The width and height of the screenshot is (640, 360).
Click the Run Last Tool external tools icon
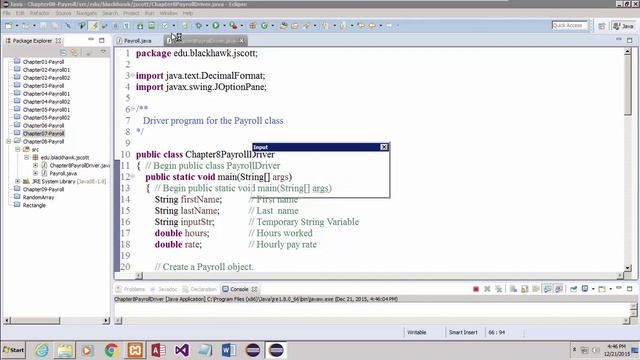tap(233, 26)
